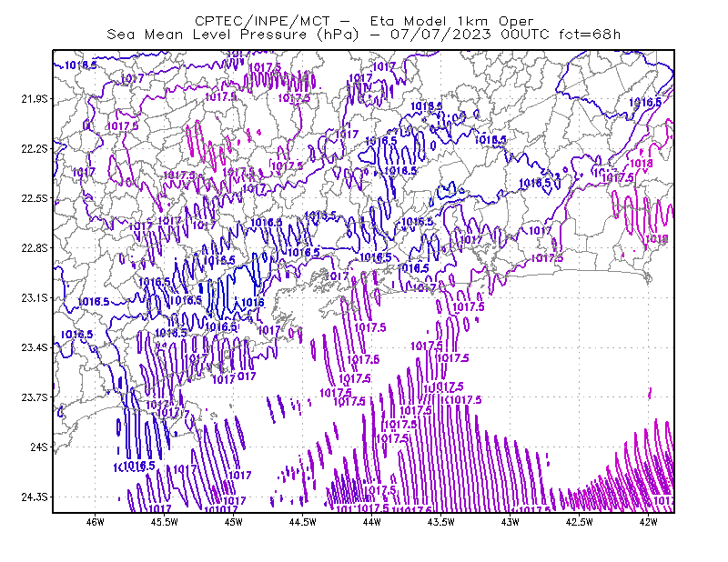Viewport: 728px width, 562px height.
Task: Click the 43.5W longitude axis label
Action: (x=441, y=522)
